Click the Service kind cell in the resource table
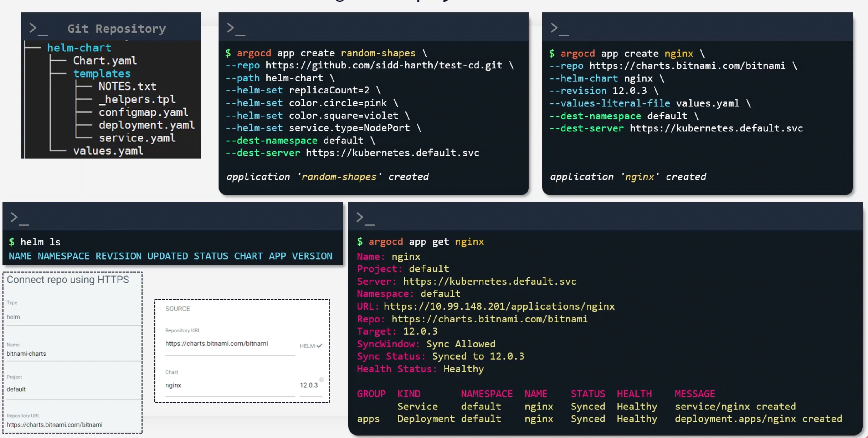Image resolution: width=868 pixels, height=438 pixels. [418, 406]
